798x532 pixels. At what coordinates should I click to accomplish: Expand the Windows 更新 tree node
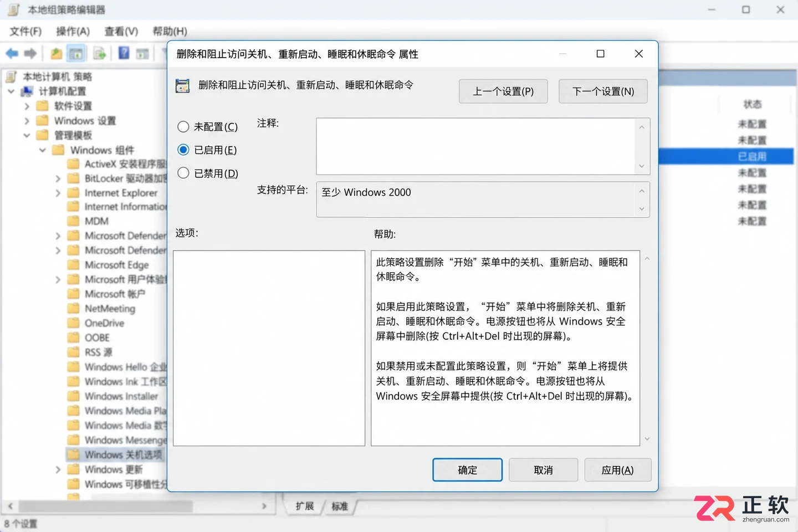pos(58,469)
